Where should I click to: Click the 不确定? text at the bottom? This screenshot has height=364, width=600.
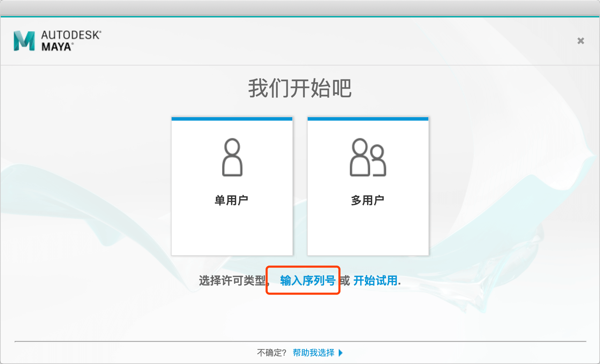(271, 353)
